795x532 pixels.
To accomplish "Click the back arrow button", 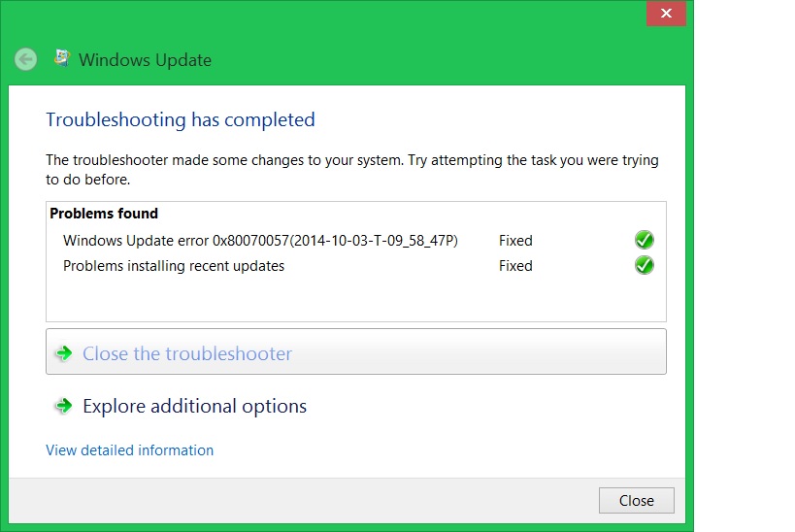I will pos(25,59).
